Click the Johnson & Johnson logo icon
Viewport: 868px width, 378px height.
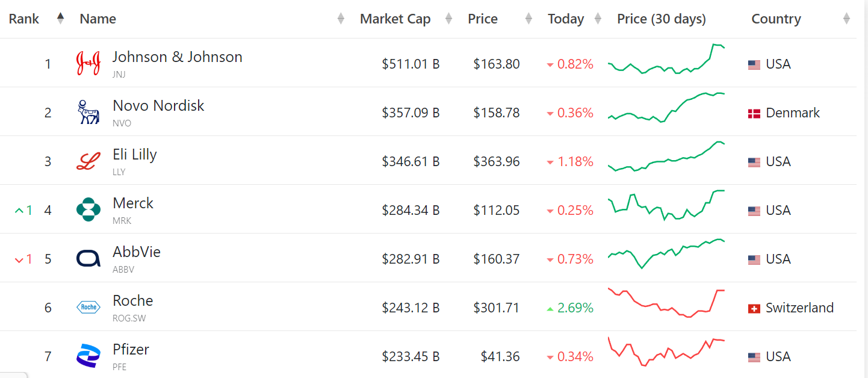tap(88, 64)
